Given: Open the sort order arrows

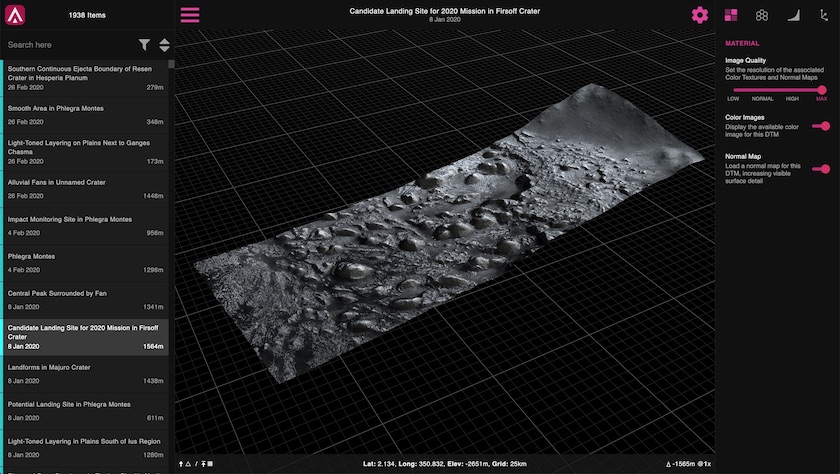Looking at the screenshot, I should coord(164,45).
